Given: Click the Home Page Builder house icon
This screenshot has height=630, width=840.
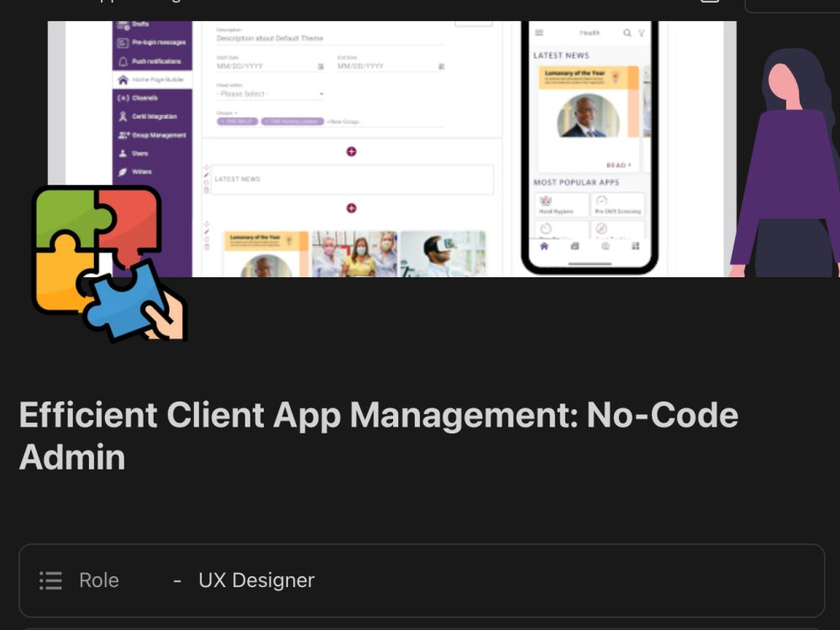Looking at the screenshot, I should click(x=123, y=80).
